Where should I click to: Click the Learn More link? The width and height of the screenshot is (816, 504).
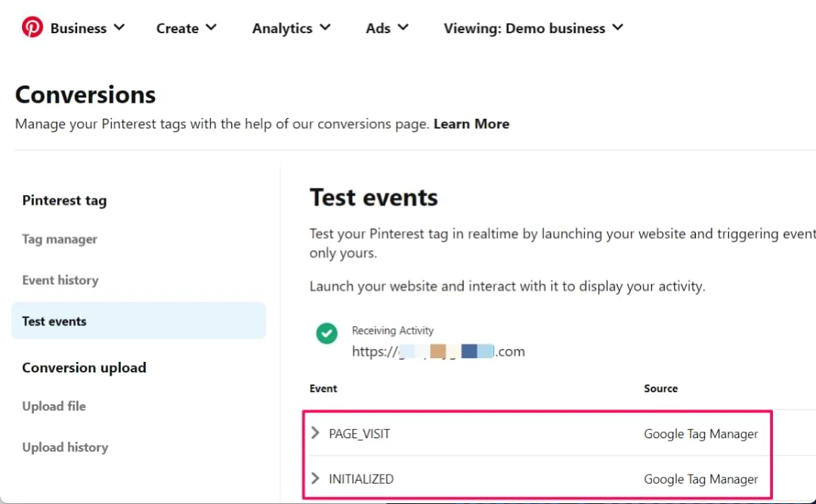coord(471,124)
